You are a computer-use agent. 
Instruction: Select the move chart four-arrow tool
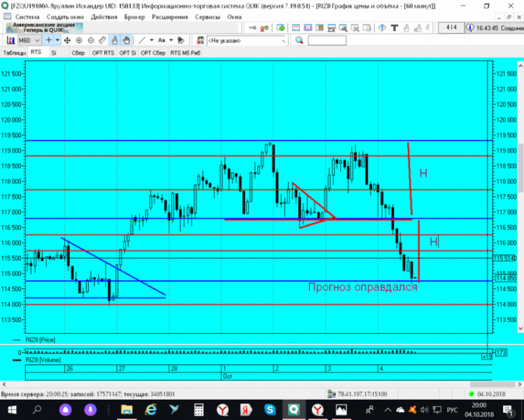[x=67, y=41]
